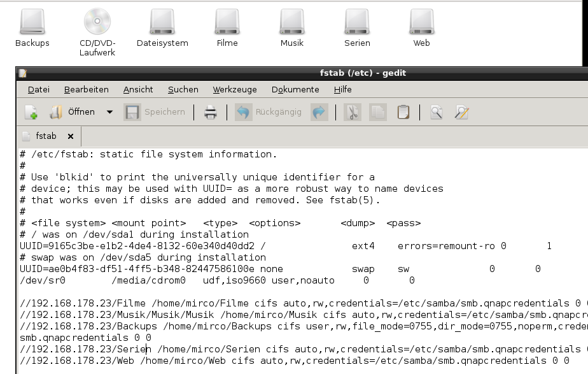Select the Dateisystem drive icon
The image size is (588, 374).
[x=162, y=22]
